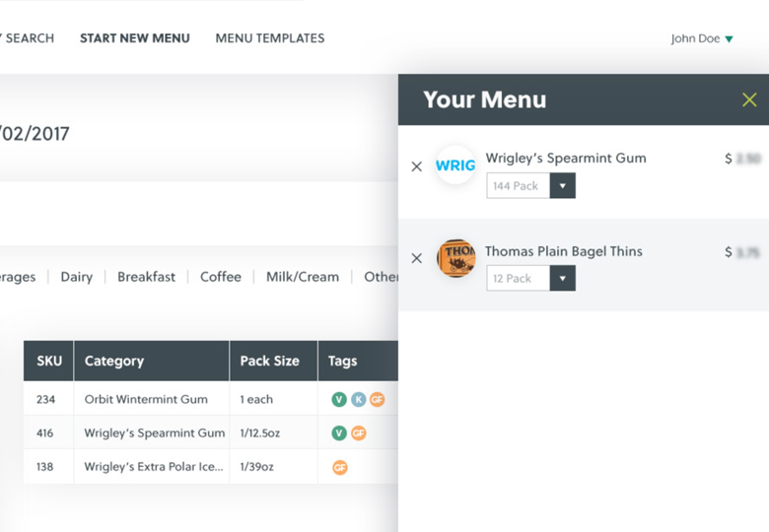Select the Dairy category filter

77,277
